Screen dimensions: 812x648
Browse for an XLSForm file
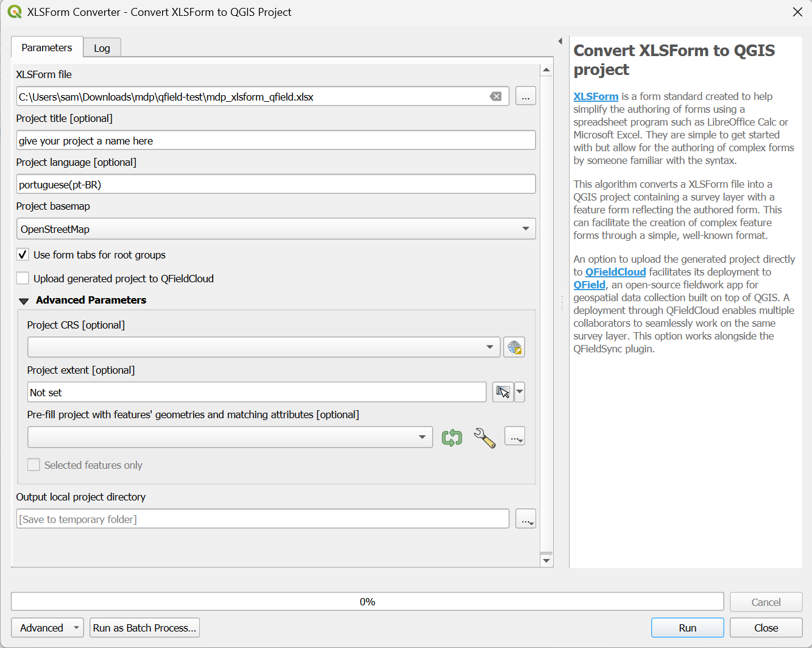pos(525,96)
